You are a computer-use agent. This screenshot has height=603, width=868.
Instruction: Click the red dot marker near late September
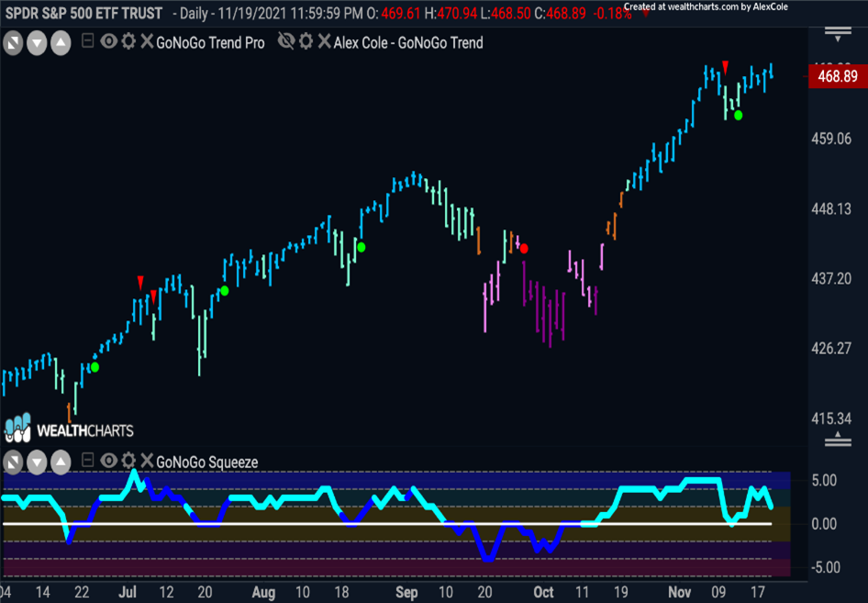tap(524, 249)
